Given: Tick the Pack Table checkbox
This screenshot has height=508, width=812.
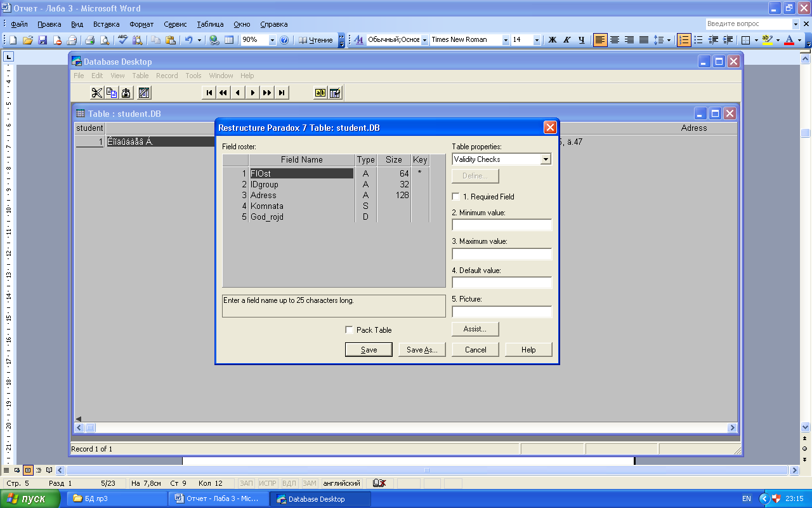Looking at the screenshot, I should [x=349, y=330].
